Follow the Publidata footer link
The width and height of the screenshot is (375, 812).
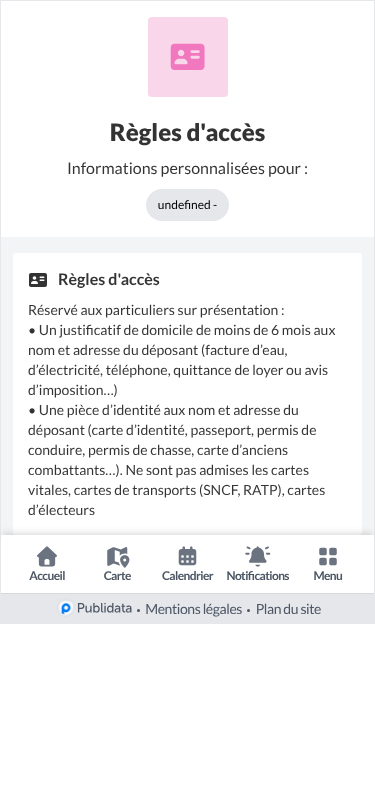point(104,608)
